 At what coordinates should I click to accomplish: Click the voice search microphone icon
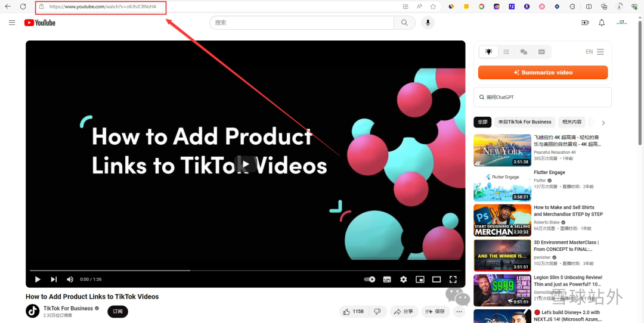[x=428, y=23]
